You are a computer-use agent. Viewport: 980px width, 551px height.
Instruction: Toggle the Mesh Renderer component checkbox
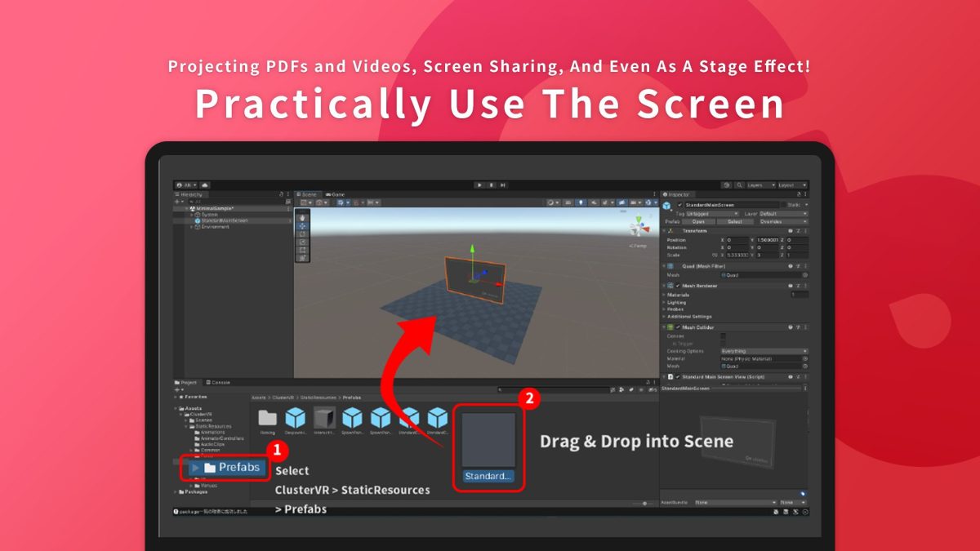tap(678, 285)
